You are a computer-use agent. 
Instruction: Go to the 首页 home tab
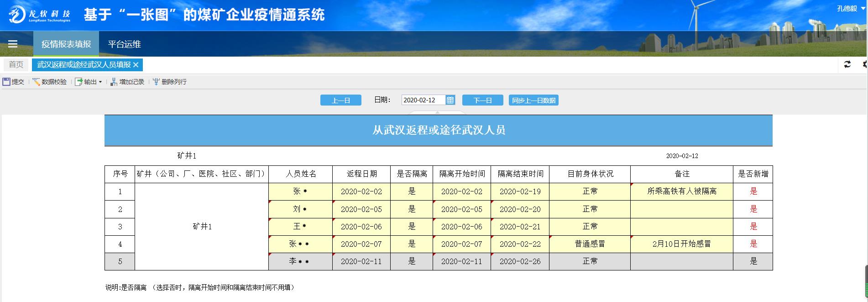click(16, 65)
